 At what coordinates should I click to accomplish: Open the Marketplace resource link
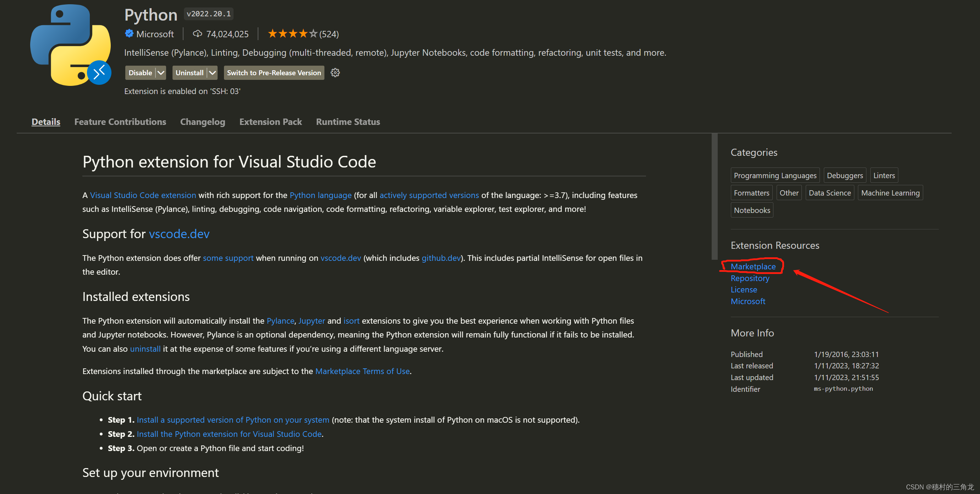(753, 267)
